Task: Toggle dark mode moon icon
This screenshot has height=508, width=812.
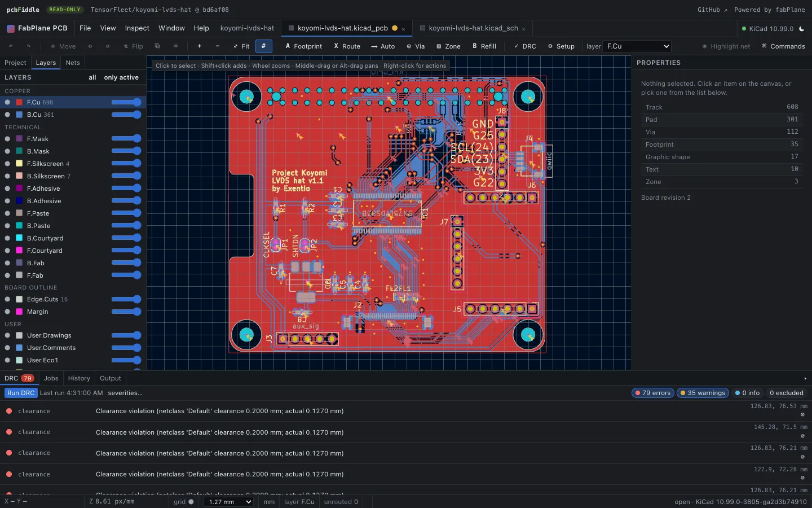Action: click(x=802, y=29)
